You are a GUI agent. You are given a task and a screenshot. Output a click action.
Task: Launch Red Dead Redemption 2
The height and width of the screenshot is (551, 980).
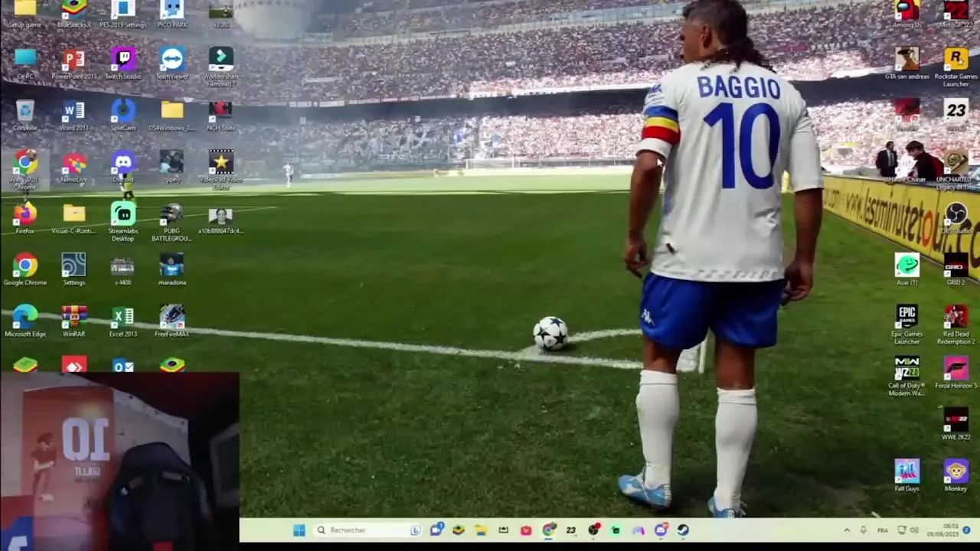[x=955, y=324]
